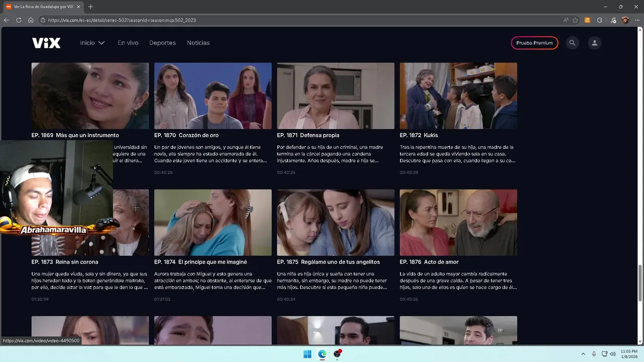Open the ViX user profile icon
The image size is (644, 362).
pos(594,43)
